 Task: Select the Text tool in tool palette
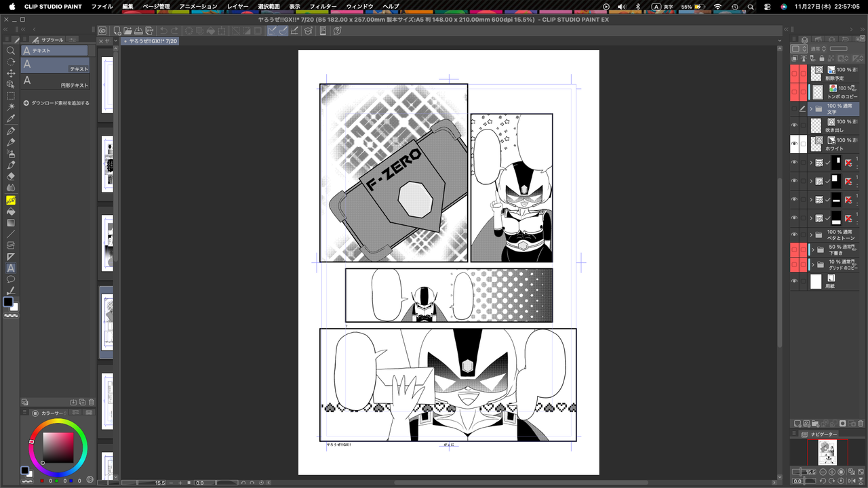[11, 268]
